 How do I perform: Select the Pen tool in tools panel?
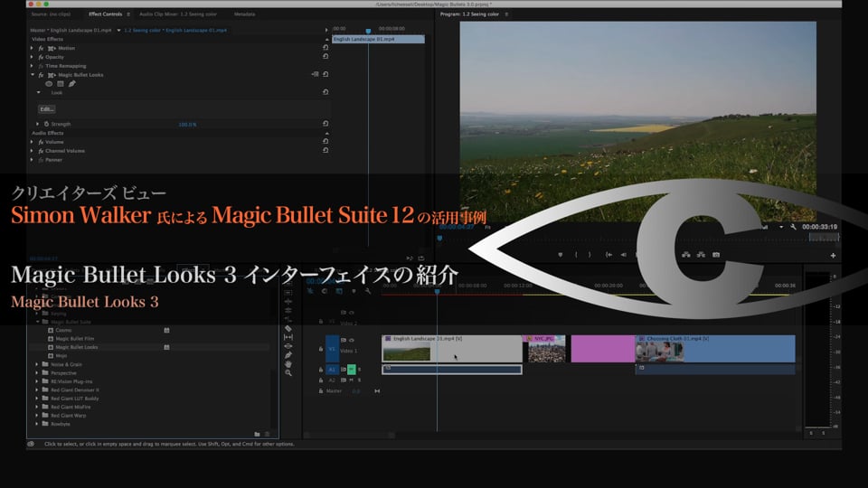click(288, 355)
